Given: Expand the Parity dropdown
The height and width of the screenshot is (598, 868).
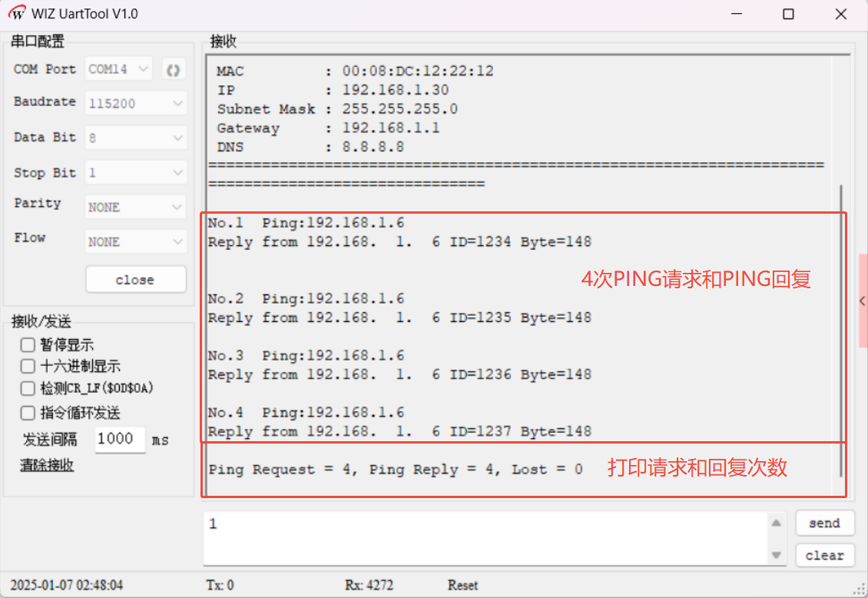Looking at the screenshot, I should (136, 207).
